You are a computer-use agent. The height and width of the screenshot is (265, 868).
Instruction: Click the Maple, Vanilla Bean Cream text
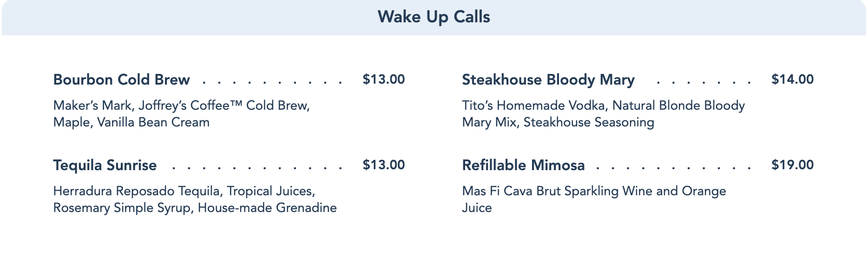(x=131, y=122)
